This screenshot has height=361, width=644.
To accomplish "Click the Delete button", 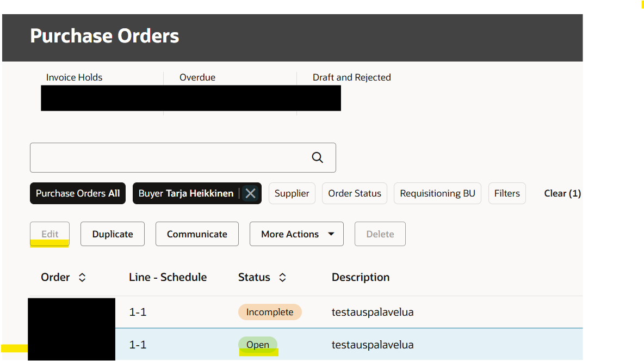I will (380, 234).
